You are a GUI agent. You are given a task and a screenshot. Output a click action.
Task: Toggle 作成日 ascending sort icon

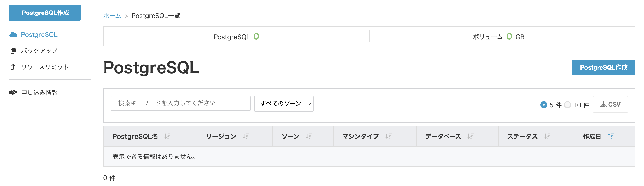coord(610,136)
